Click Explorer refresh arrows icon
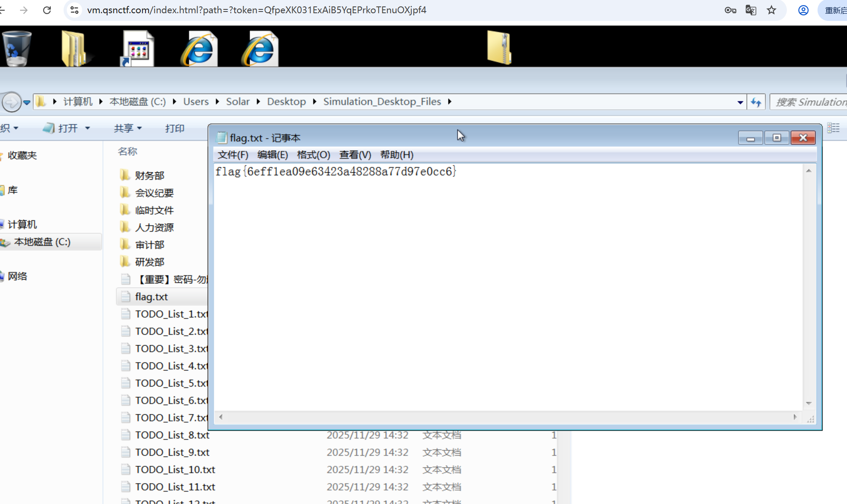Viewport: 847px width, 504px height. click(x=756, y=102)
